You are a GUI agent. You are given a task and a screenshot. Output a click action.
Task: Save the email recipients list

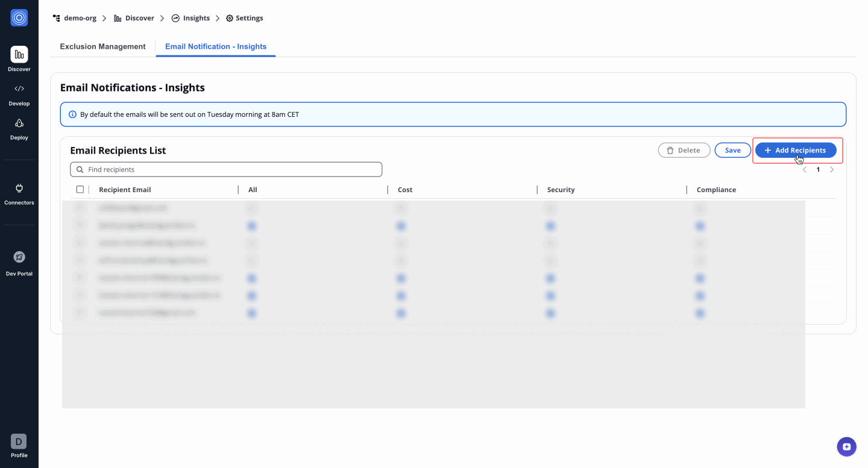732,150
